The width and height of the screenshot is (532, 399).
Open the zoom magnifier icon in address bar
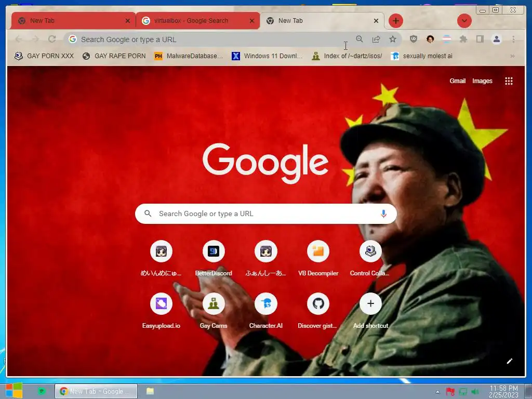point(360,39)
